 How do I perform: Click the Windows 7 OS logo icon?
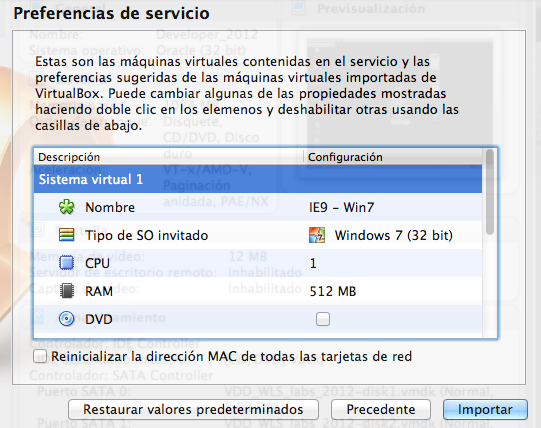[317, 235]
